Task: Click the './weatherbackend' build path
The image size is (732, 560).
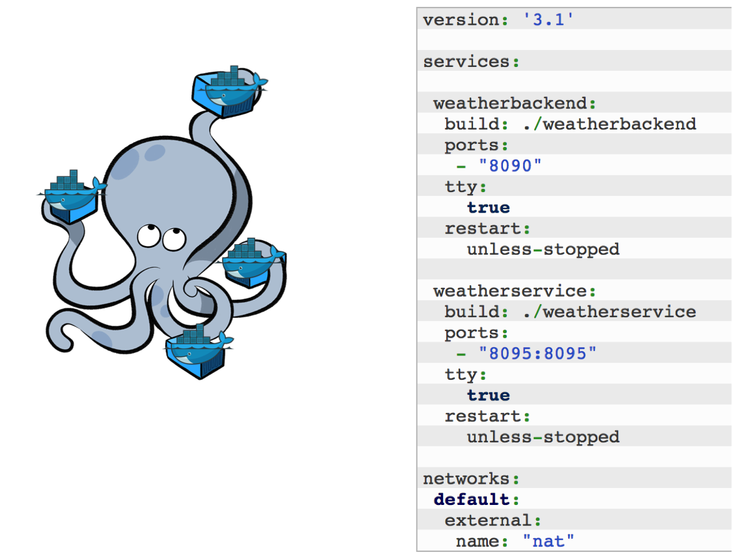Action: point(610,125)
